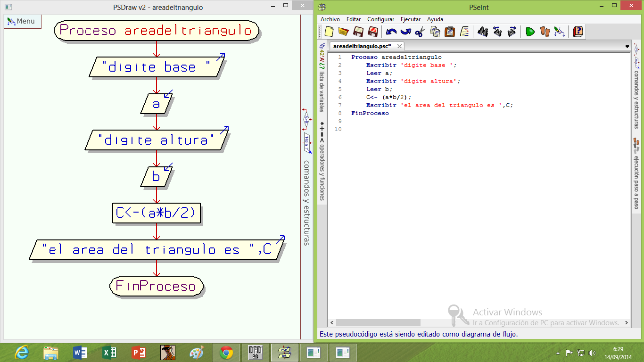
Task: Open Word from the taskbar
Action: coord(80,353)
